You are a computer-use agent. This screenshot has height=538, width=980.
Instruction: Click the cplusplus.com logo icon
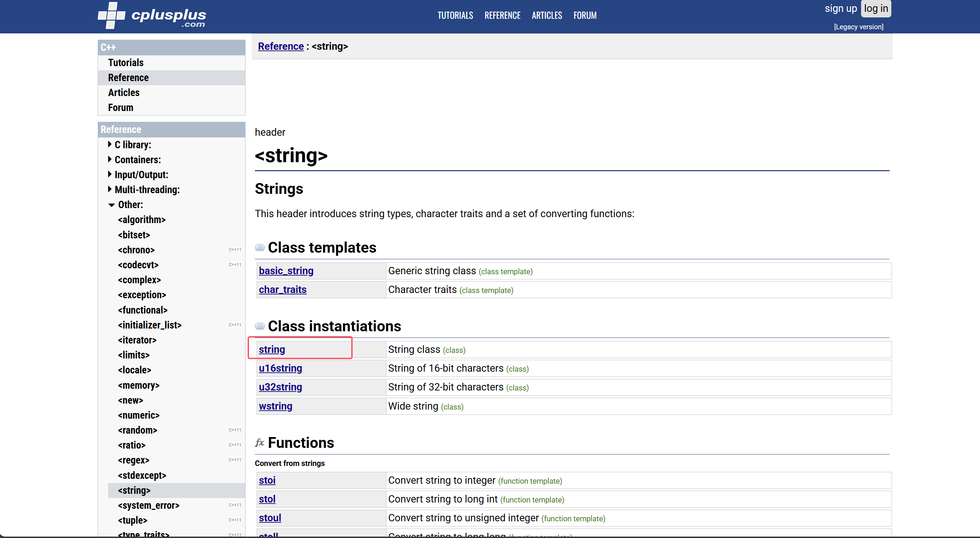(111, 16)
